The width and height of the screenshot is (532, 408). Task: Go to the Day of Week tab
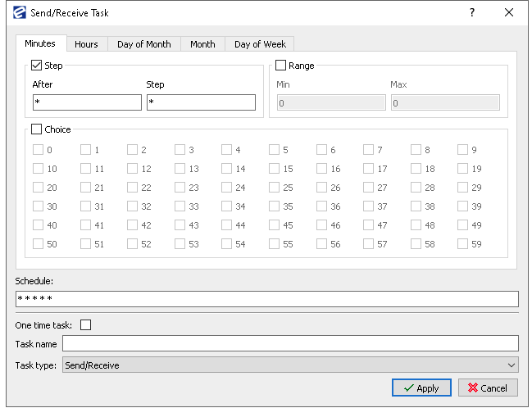[260, 44]
